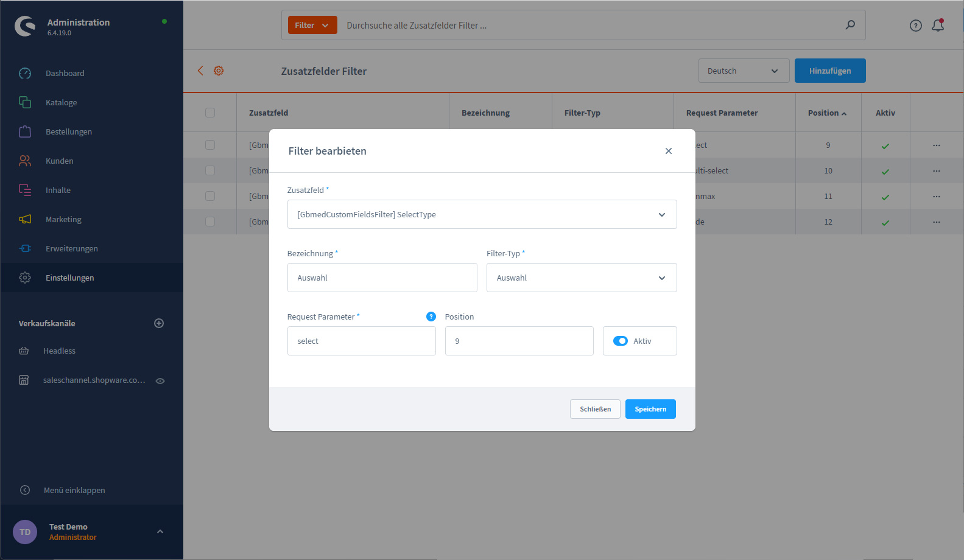Click the Kataloge icon
Image resolution: width=964 pixels, height=560 pixels.
(x=25, y=102)
